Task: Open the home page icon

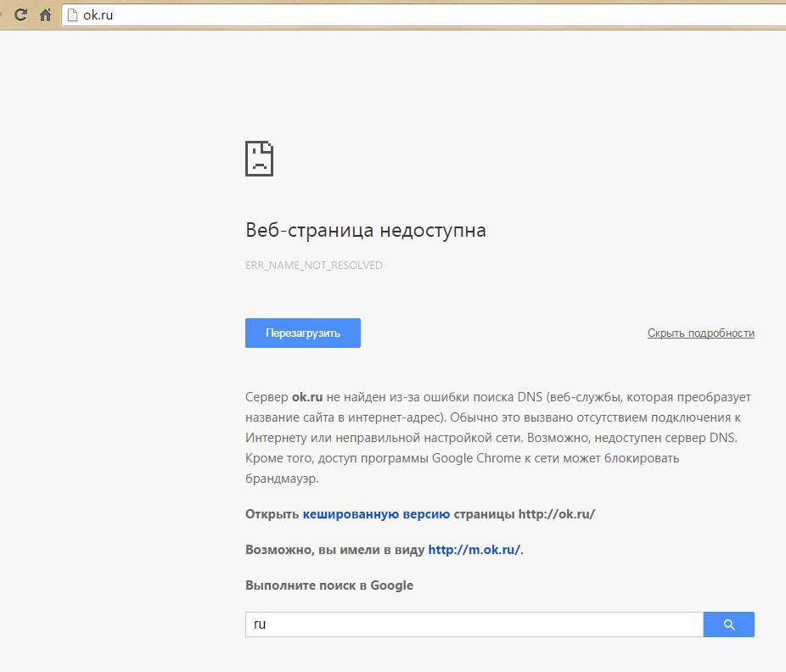Action: click(x=46, y=15)
